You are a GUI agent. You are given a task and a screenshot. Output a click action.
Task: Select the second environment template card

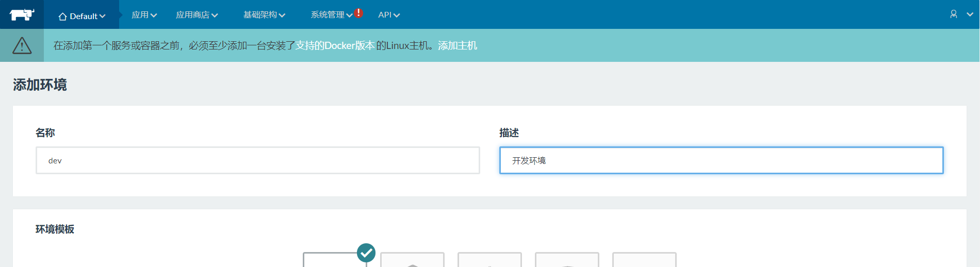[412, 260]
